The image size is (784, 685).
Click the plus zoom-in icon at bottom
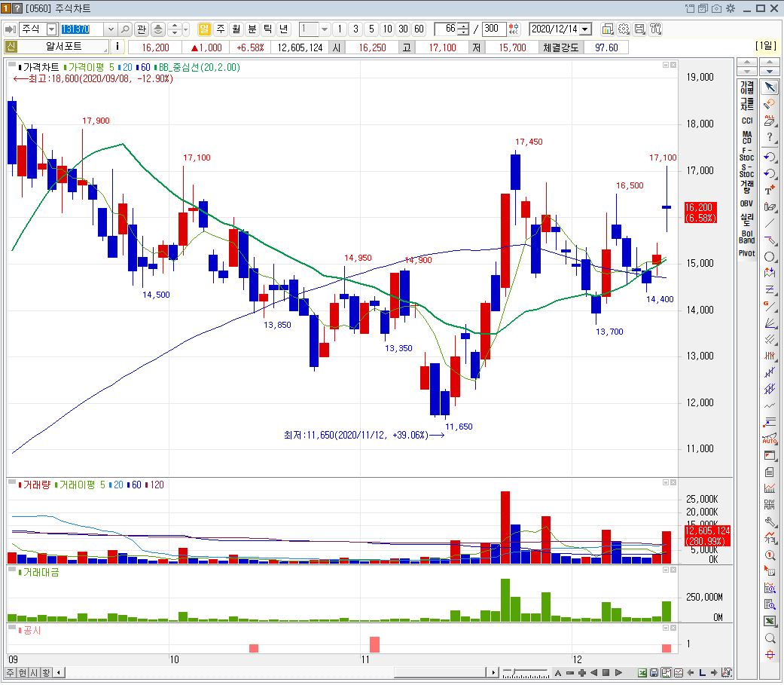coord(582,672)
